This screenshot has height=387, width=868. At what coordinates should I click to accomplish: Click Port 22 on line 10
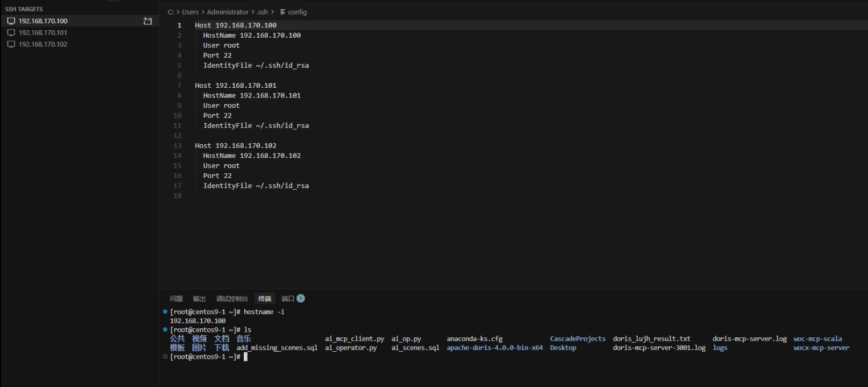218,115
